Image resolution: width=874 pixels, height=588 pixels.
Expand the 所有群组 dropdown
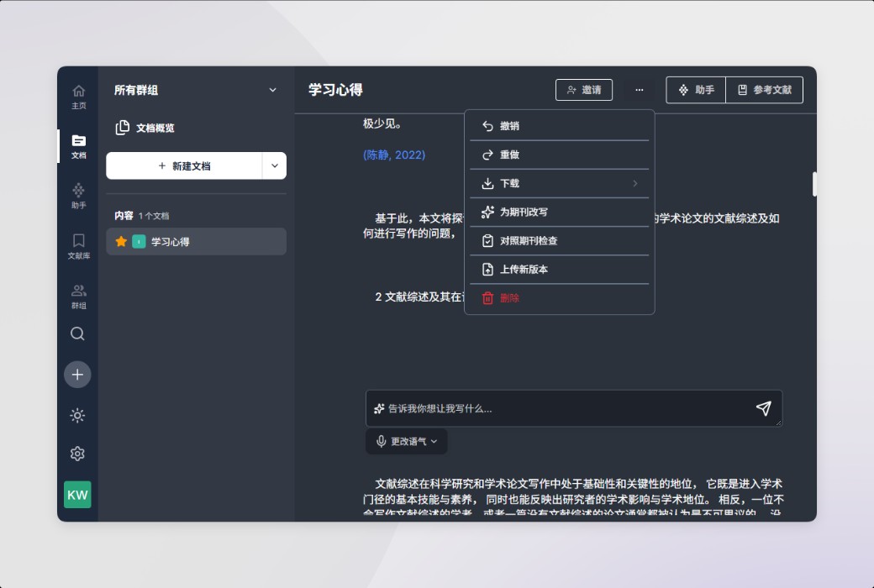(x=272, y=90)
